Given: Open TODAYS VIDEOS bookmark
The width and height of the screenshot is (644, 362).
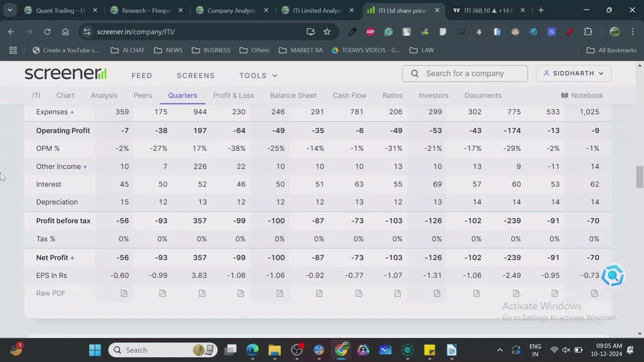Looking at the screenshot, I should (366, 50).
